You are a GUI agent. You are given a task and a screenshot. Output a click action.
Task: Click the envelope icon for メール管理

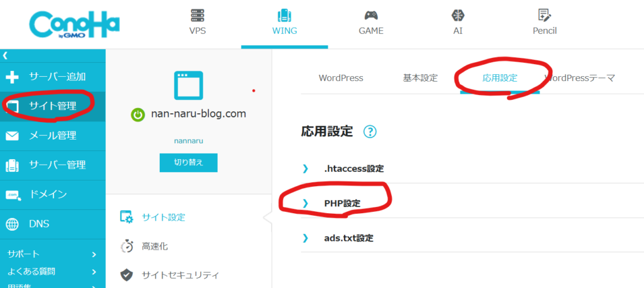13,136
